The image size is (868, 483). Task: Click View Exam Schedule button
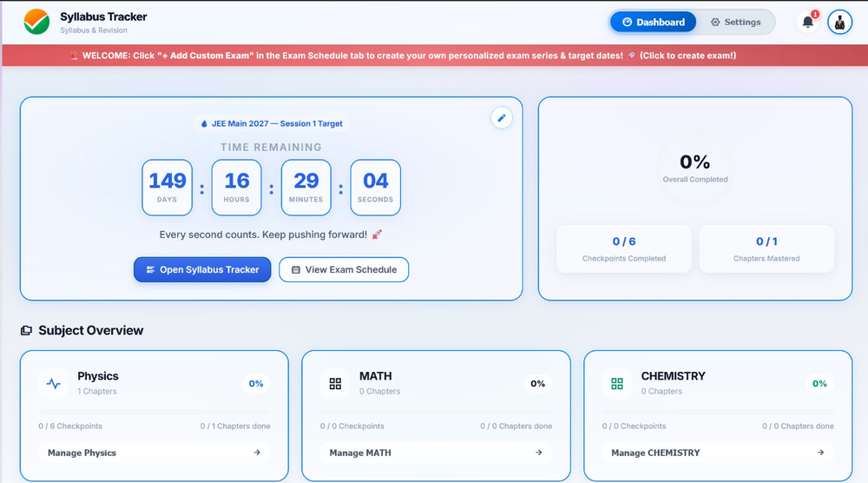(344, 270)
